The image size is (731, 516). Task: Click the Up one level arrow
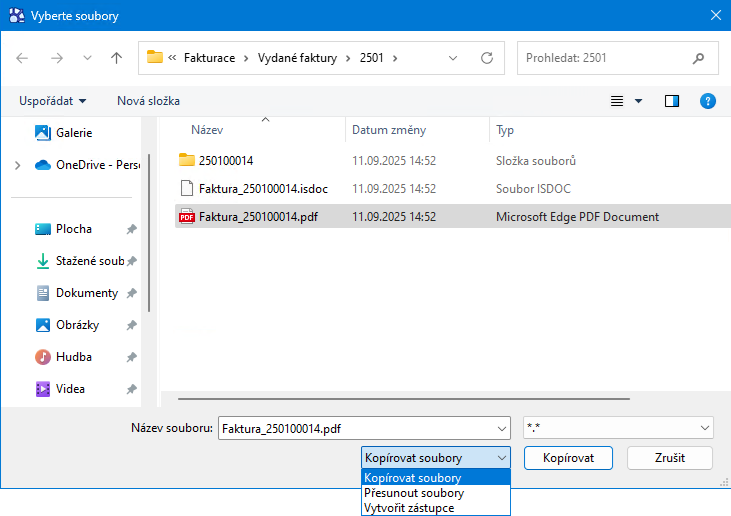[116, 58]
